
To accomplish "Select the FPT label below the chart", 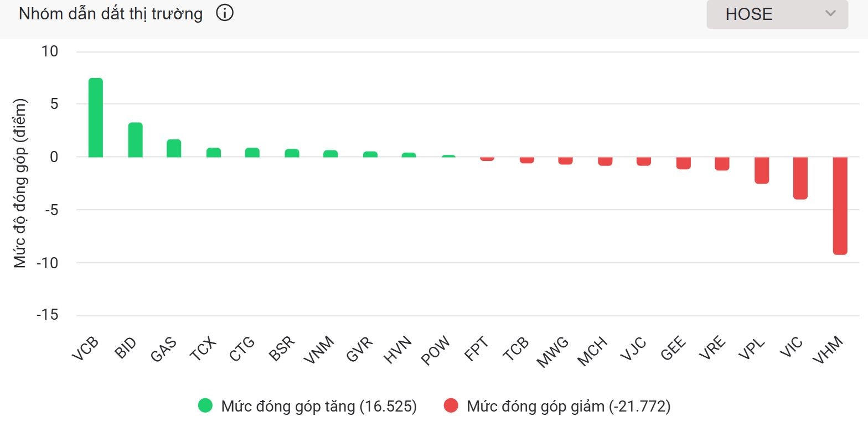I will pos(477,348).
